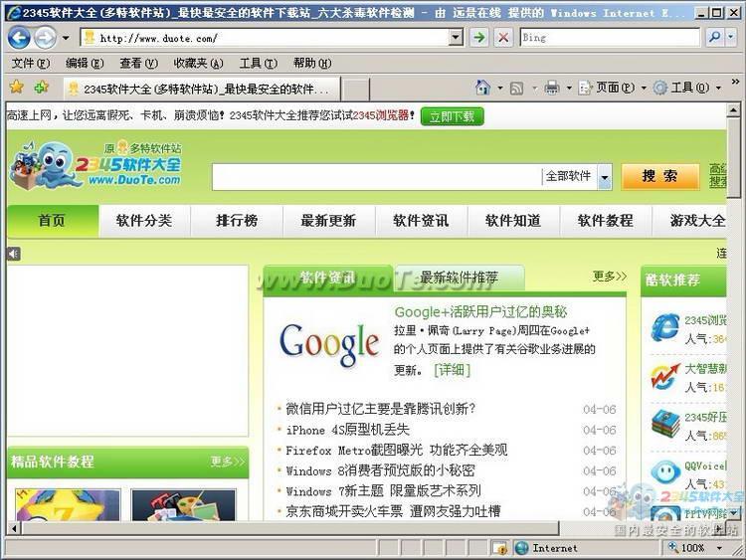Click the 2345好压 books icon
This screenshot has width=746, height=560.
click(x=665, y=425)
